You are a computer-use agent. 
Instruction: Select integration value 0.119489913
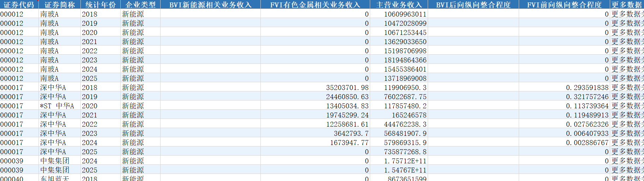coord(564,115)
